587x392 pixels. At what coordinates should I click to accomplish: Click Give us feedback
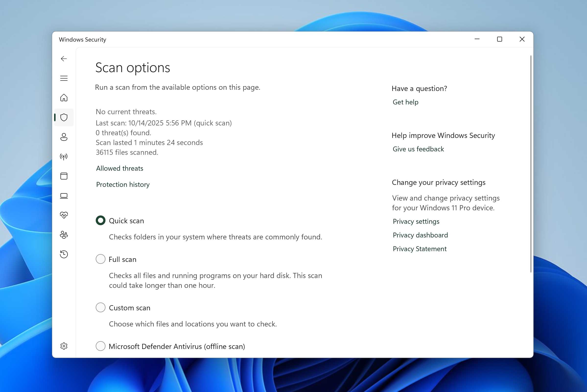pos(418,149)
